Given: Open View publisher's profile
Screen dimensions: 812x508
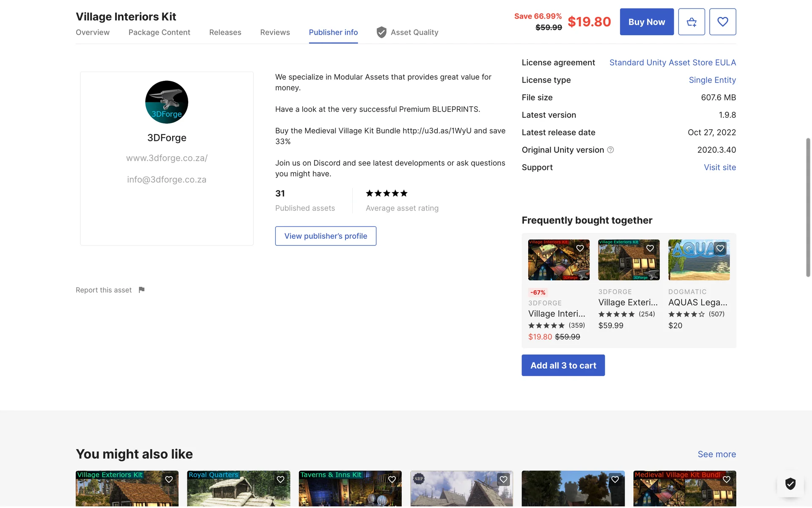Looking at the screenshot, I should (326, 236).
